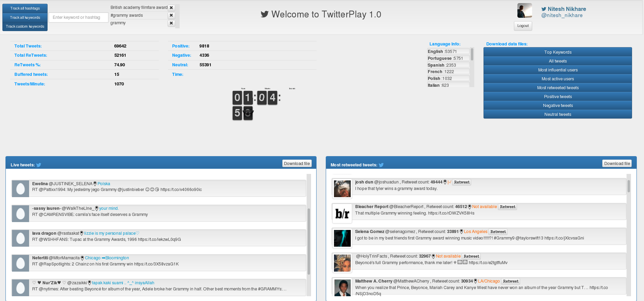Viewport: 644px width, 301px height.
Task: Click josh dun's profile picture
Action: [342, 189]
